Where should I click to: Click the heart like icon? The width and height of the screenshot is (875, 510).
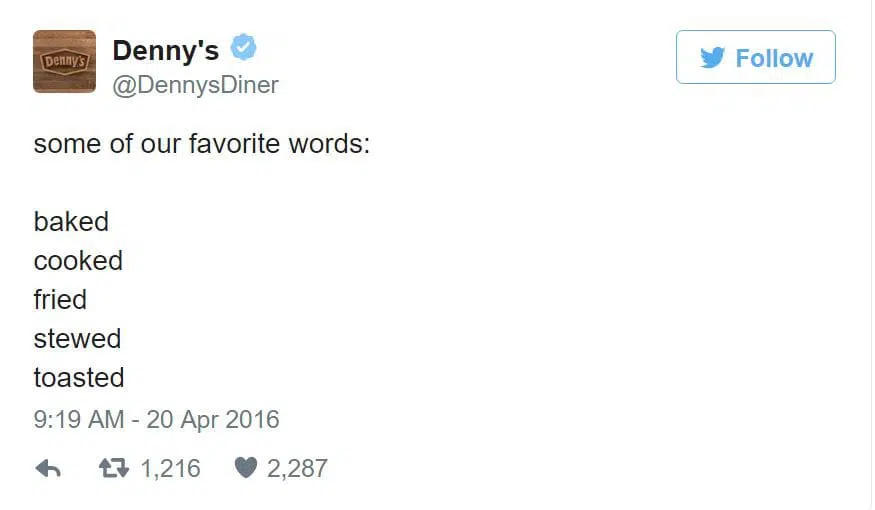pyautogui.click(x=246, y=468)
